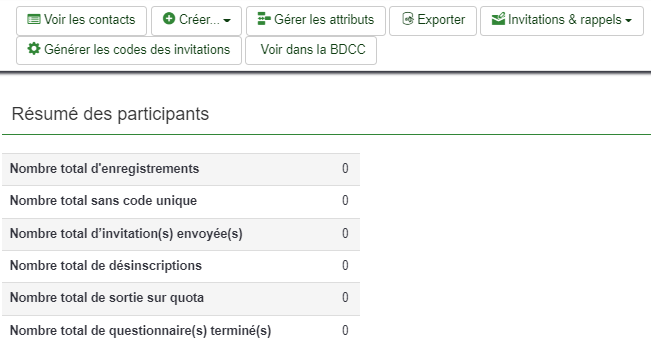Expand the Invitations & rappels caret

pyautogui.click(x=628, y=20)
